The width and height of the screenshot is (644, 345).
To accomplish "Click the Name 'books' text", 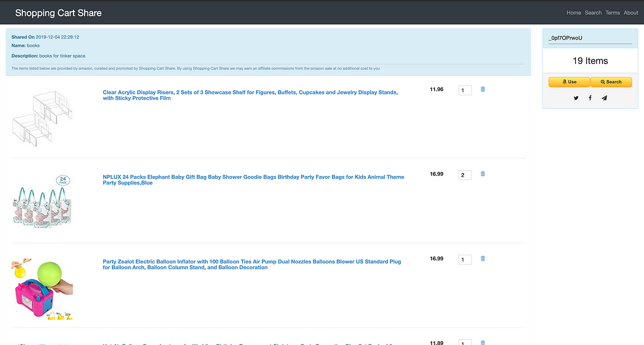I will [x=33, y=45].
